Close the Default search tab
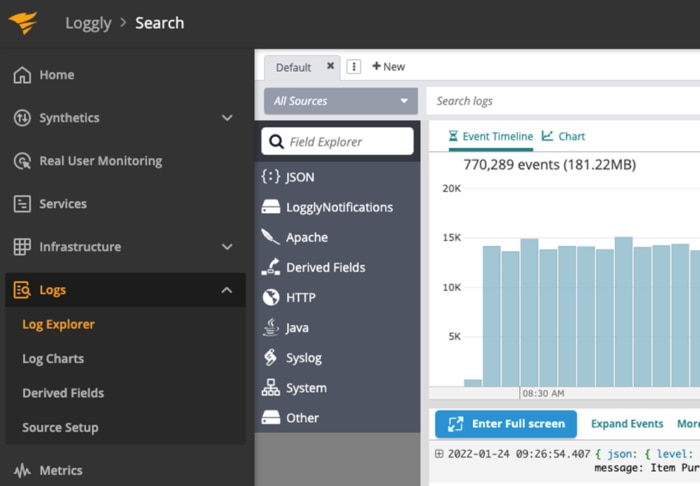The image size is (700, 486). pyautogui.click(x=331, y=66)
